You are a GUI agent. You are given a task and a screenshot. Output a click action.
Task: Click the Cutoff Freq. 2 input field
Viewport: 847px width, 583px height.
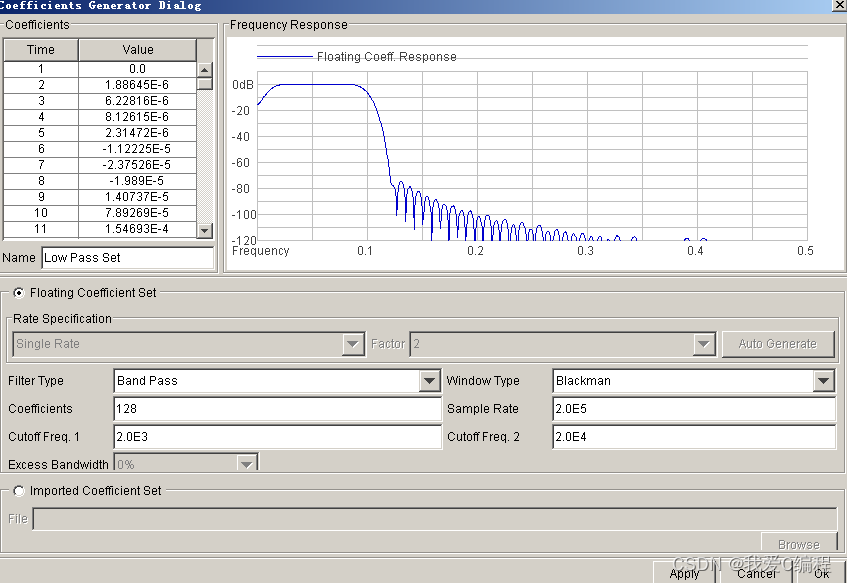coord(693,437)
